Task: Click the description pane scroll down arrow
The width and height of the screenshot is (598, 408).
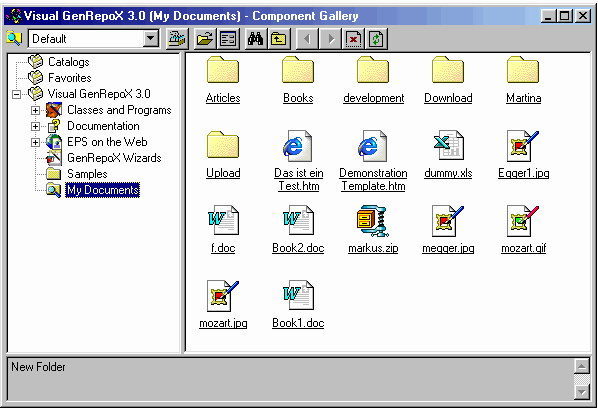Action: pyautogui.click(x=582, y=392)
